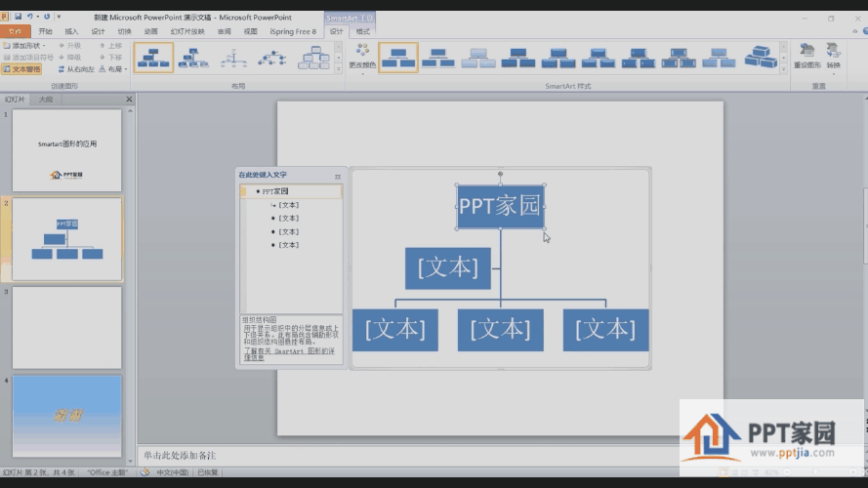The image size is (868, 488).
Task: Click the 降级 demote button
Action: pyautogui.click(x=69, y=57)
